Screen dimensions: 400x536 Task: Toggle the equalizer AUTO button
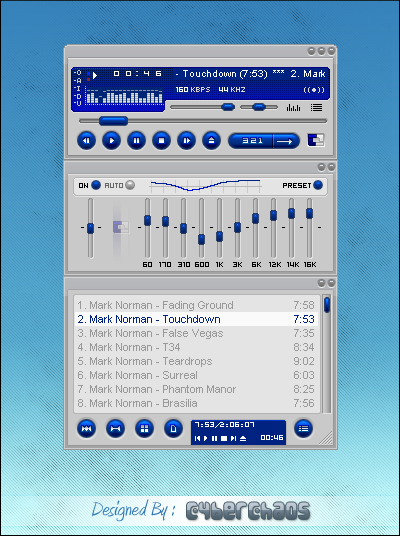click(130, 185)
